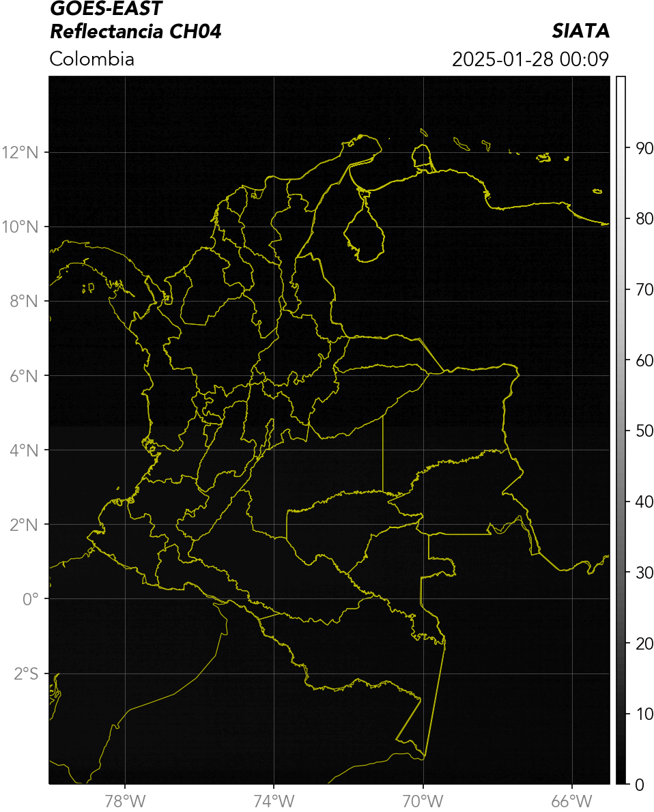This screenshot has width=654, height=812.
Task: Click the colorbar value 50
Action: click(644, 431)
